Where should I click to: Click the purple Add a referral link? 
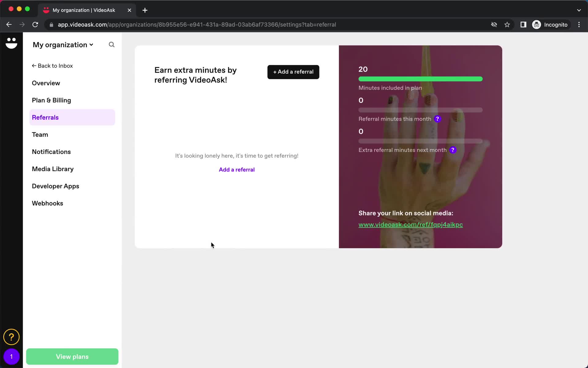237,170
